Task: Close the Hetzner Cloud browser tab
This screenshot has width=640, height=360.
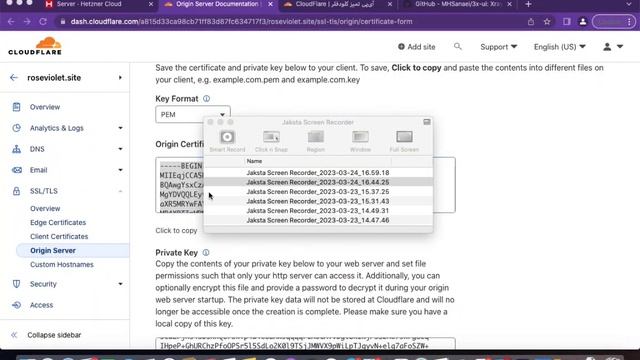Action: 151,4
